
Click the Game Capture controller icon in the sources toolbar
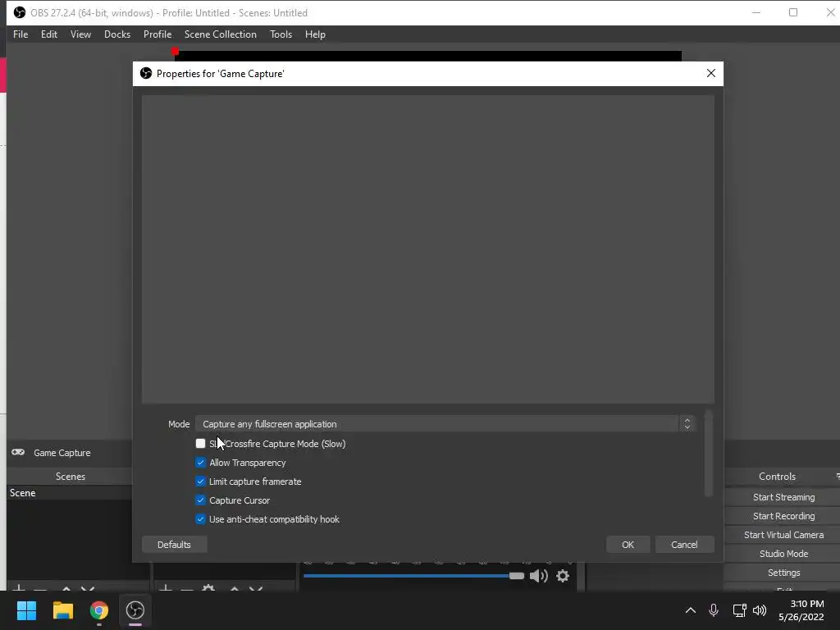coord(18,452)
